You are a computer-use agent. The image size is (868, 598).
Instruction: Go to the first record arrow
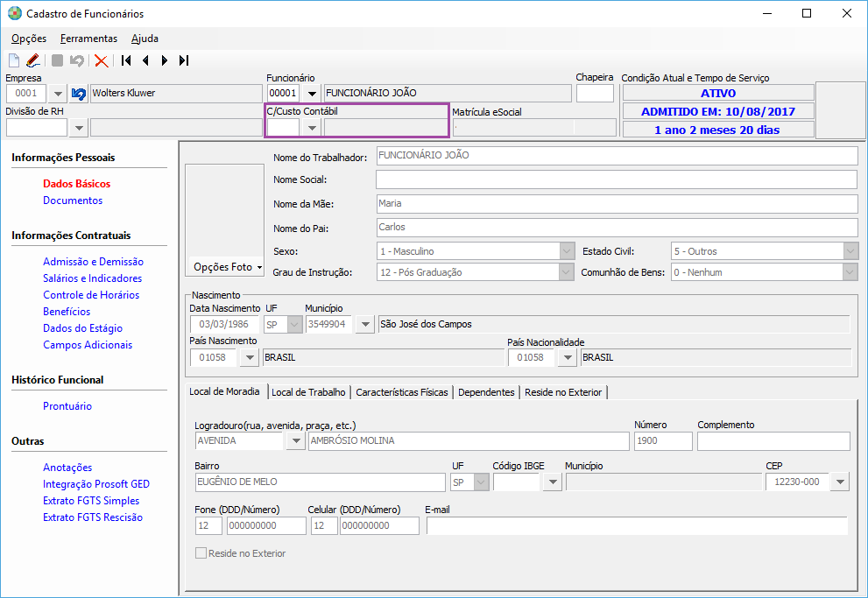coord(126,60)
